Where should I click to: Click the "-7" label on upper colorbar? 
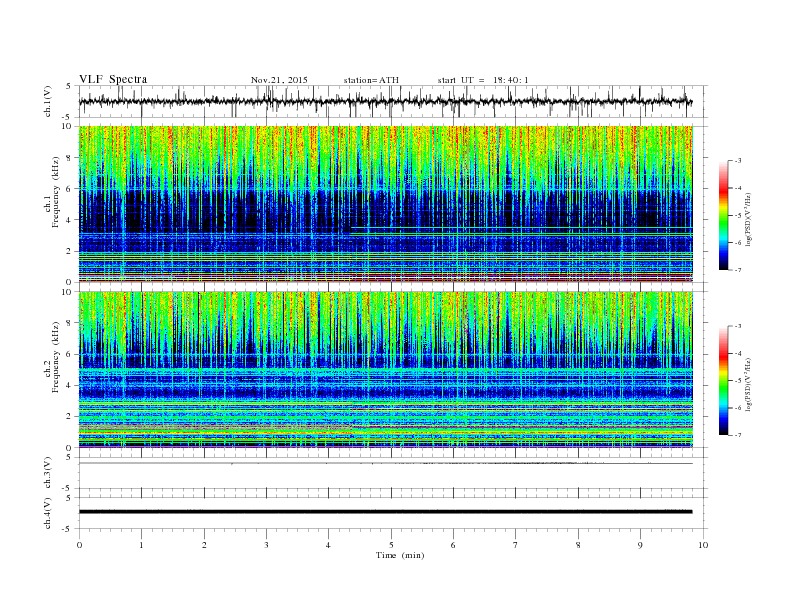pos(738,270)
